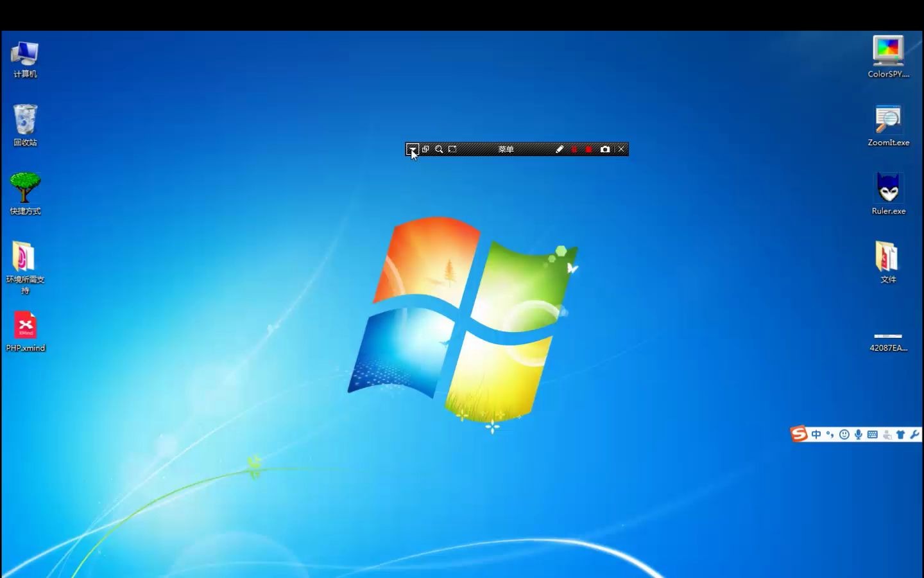Open the emoji smiley panel
The width and height of the screenshot is (924, 578).
pos(844,435)
